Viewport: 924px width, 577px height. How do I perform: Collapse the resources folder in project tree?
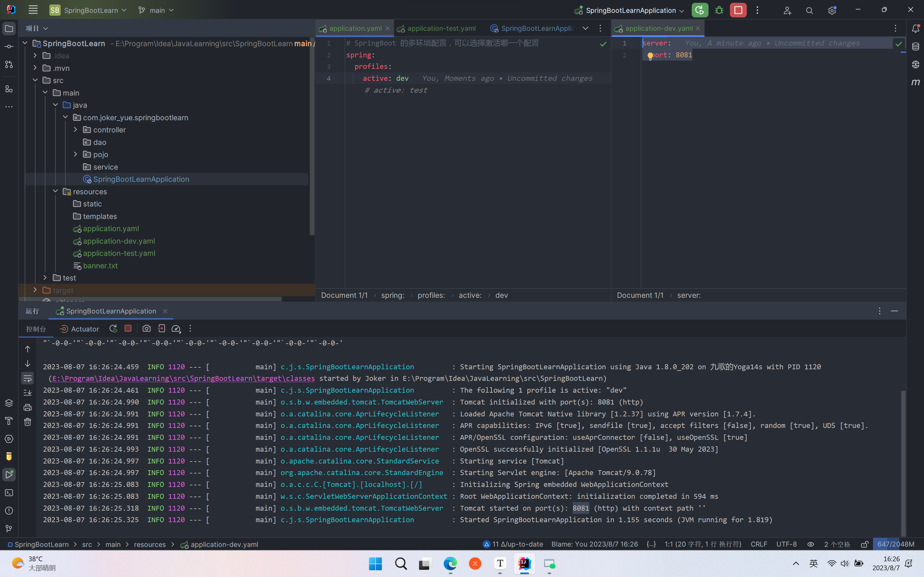click(x=56, y=191)
